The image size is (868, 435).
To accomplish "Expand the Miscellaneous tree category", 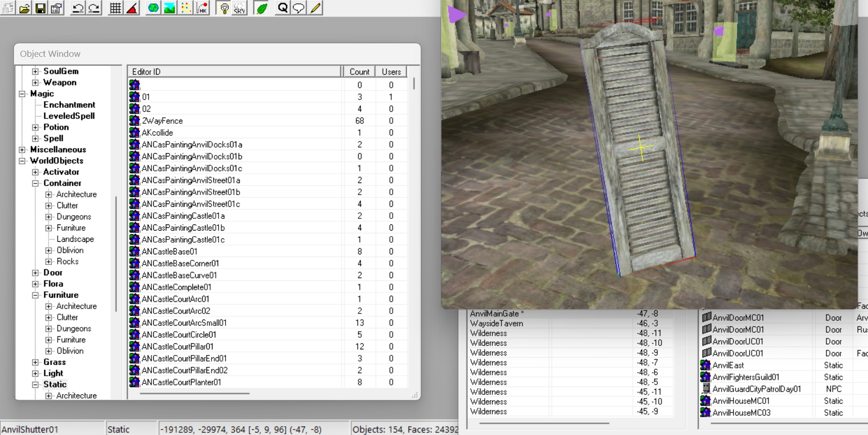I will tap(22, 150).
